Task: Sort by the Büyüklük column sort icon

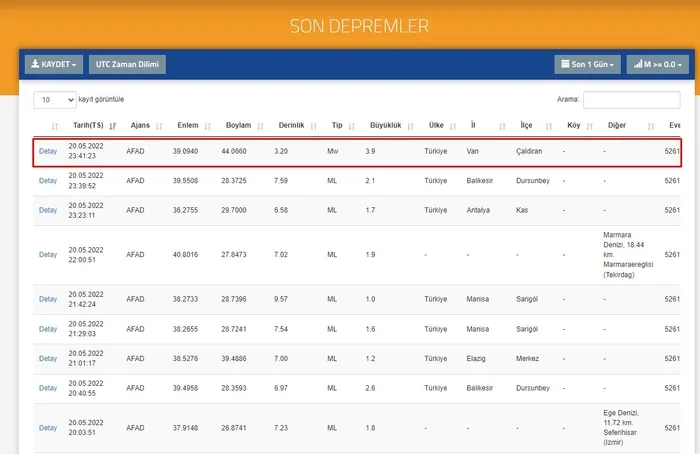Action: click(411, 126)
